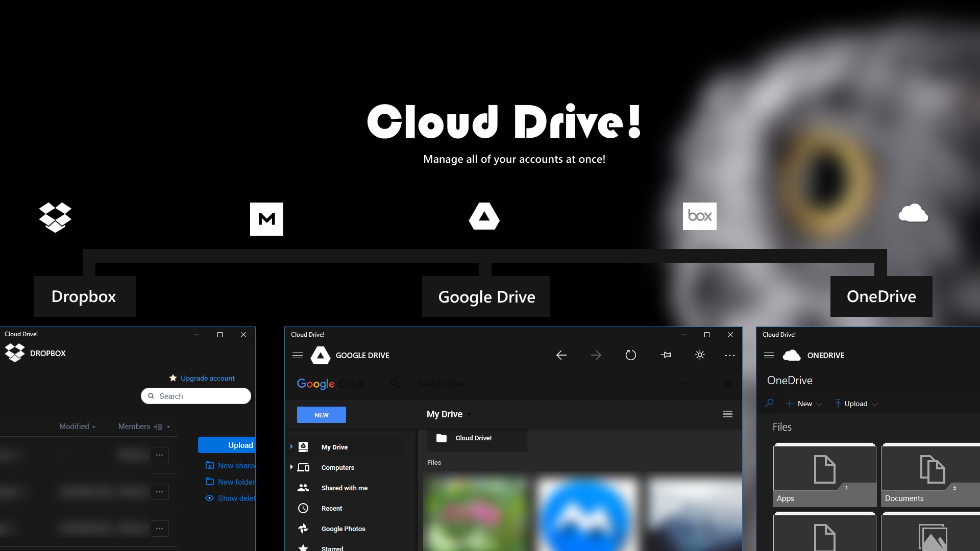Select Shared with me in sidebar

[344, 488]
